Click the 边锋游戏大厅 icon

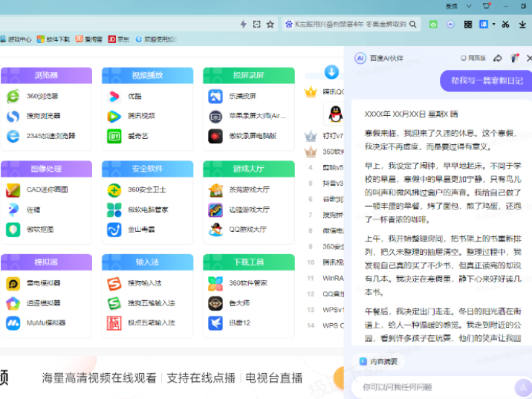click(215, 210)
